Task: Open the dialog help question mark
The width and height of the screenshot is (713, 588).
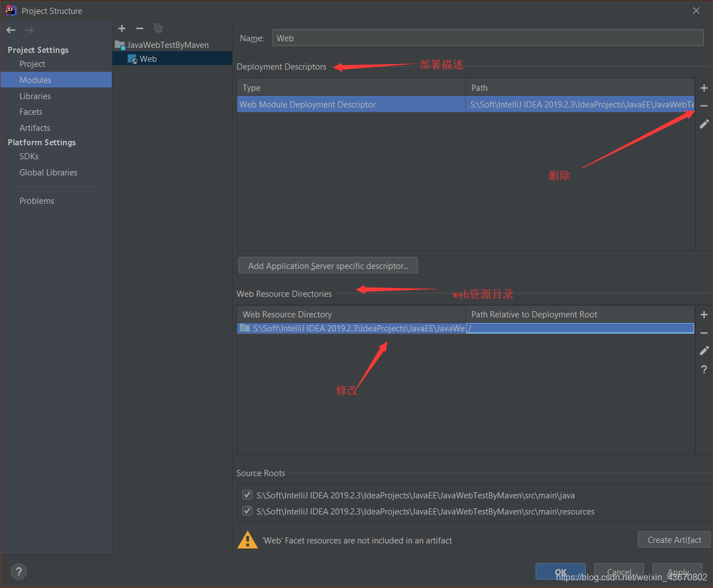Action: (x=18, y=571)
